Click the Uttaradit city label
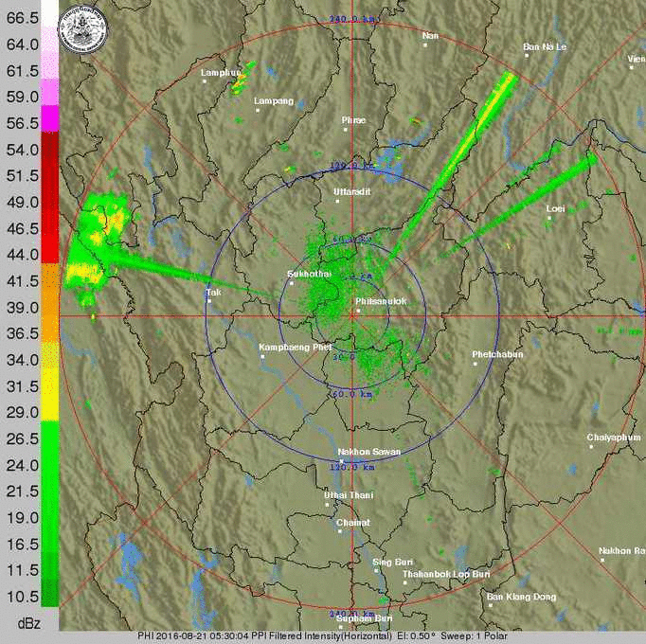Screen dimensions: 646x644 (x=353, y=191)
